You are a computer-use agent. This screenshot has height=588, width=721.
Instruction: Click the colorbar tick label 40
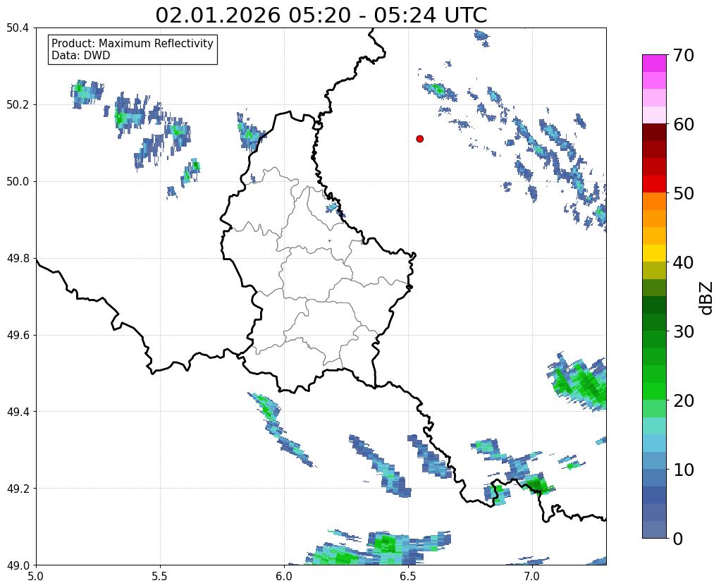tap(683, 262)
